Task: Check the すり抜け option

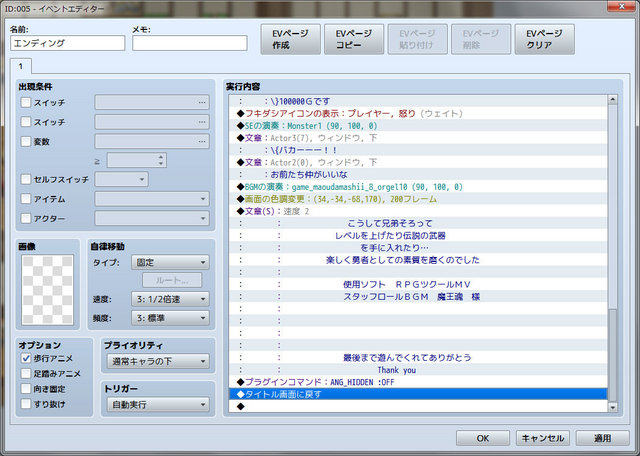Action: (x=26, y=404)
